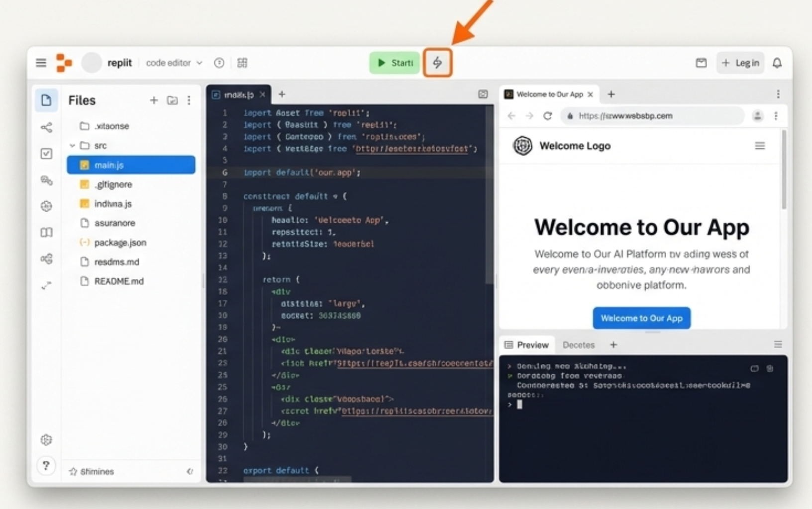The height and width of the screenshot is (509, 812).
Task: Click the new file plus icon in Files
Action: (x=154, y=100)
